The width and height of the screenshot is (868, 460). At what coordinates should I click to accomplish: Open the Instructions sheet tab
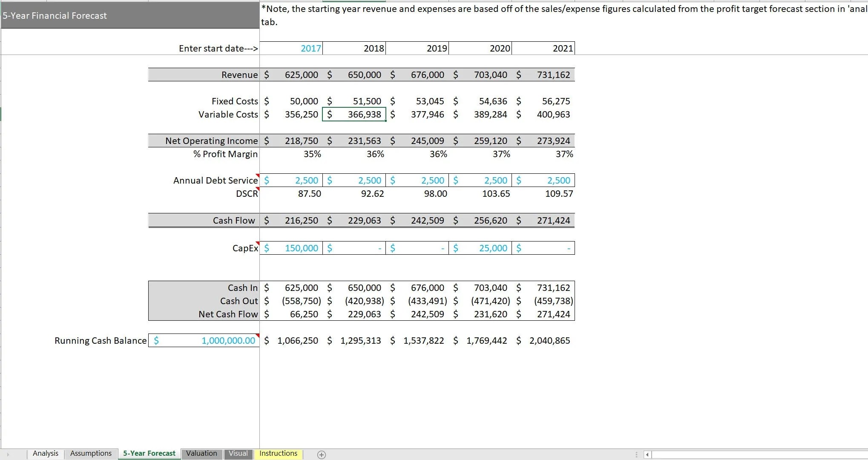tap(278, 453)
